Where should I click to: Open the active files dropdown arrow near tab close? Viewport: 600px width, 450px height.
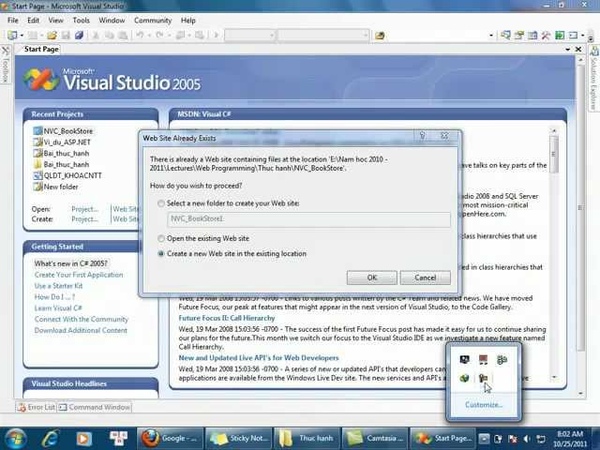pyautogui.click(x=568, y=49)
